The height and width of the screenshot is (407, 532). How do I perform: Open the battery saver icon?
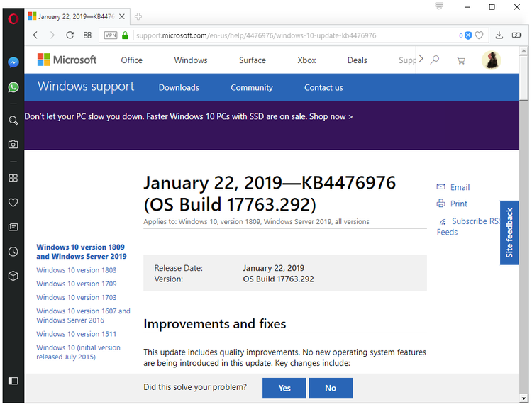(516, 35)
